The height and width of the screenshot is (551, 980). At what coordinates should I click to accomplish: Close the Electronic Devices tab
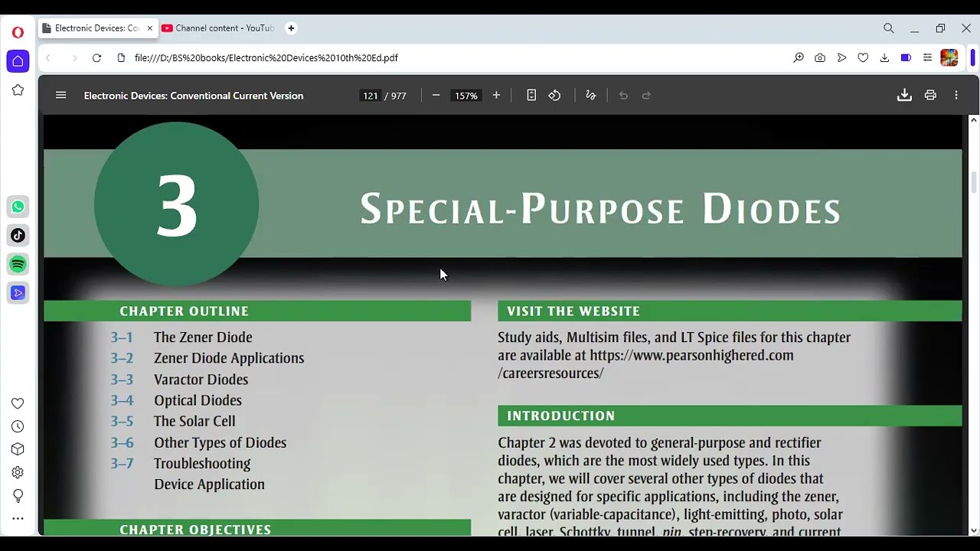(x=149, y=28)
